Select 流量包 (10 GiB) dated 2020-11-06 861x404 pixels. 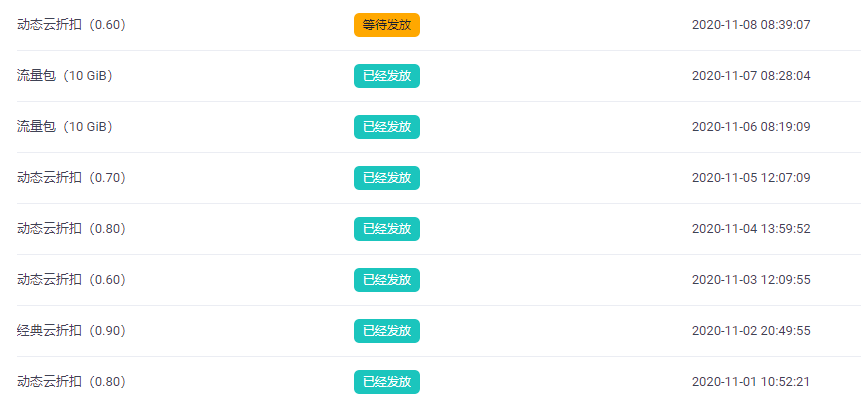click(x=65, y=127)
